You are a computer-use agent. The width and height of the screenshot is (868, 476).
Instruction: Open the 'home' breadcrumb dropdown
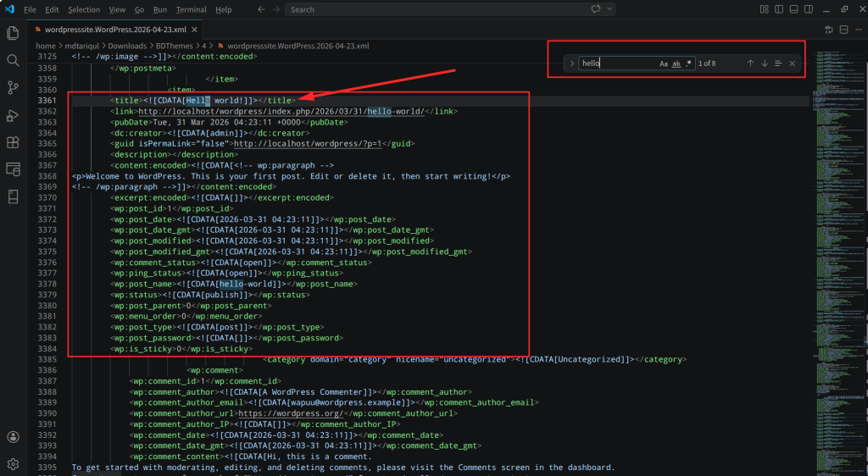(x=46, y=46)
